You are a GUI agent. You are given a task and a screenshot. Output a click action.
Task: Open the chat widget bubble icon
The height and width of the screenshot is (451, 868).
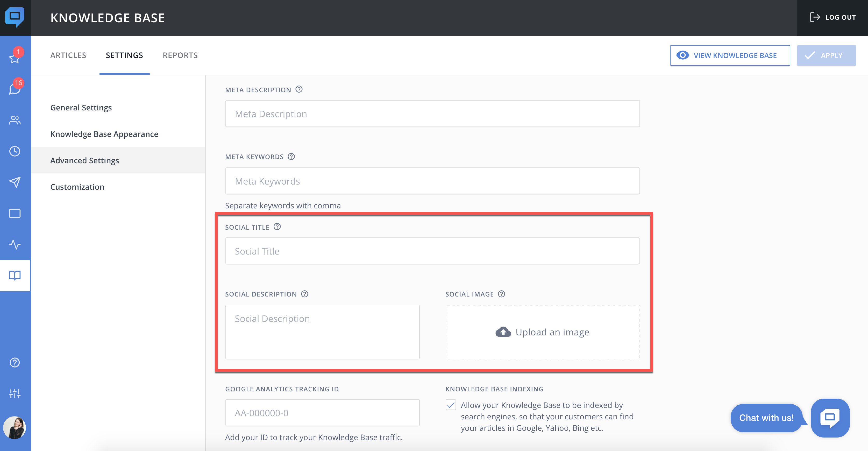[830, 418]
